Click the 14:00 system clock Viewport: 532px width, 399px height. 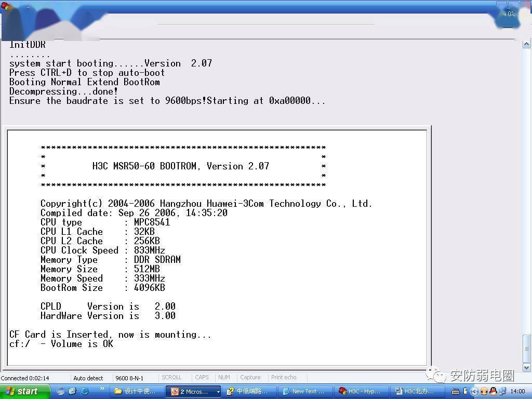517,392
